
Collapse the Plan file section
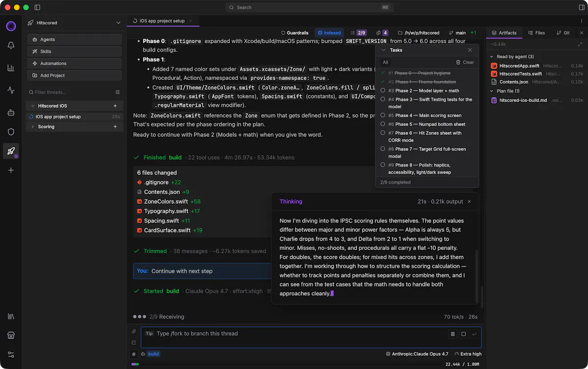(x=492, y=91)
